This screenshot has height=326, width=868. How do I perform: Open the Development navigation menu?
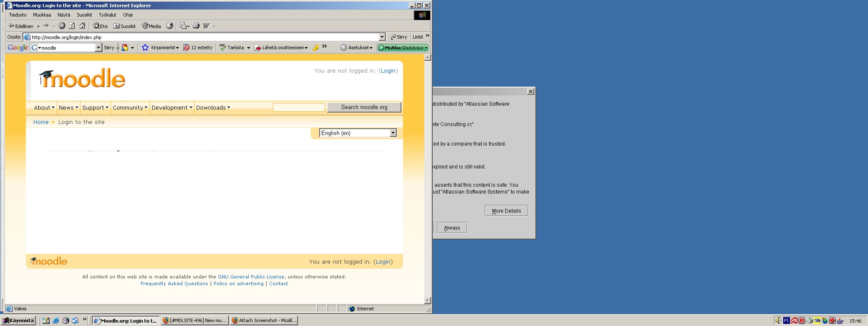[x=172, y=107]
